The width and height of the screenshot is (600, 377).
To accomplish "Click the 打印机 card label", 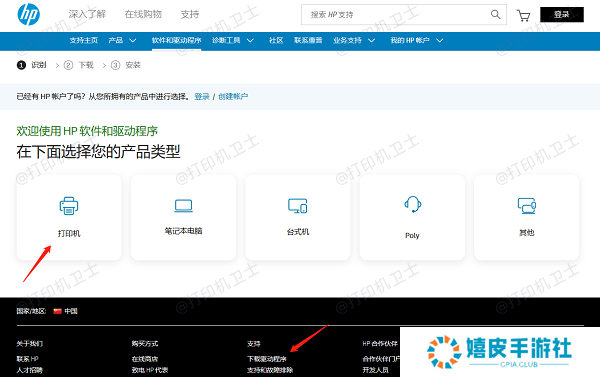I will click(69, 233).
